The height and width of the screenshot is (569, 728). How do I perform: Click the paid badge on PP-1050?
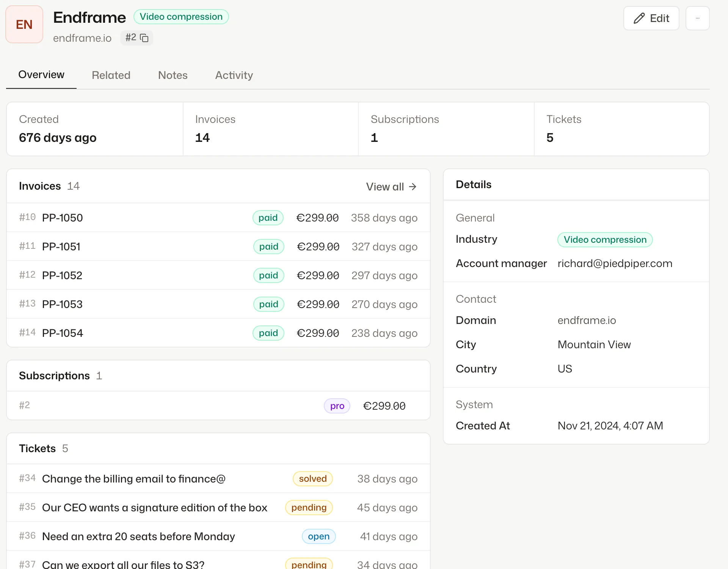pos(268,218)
